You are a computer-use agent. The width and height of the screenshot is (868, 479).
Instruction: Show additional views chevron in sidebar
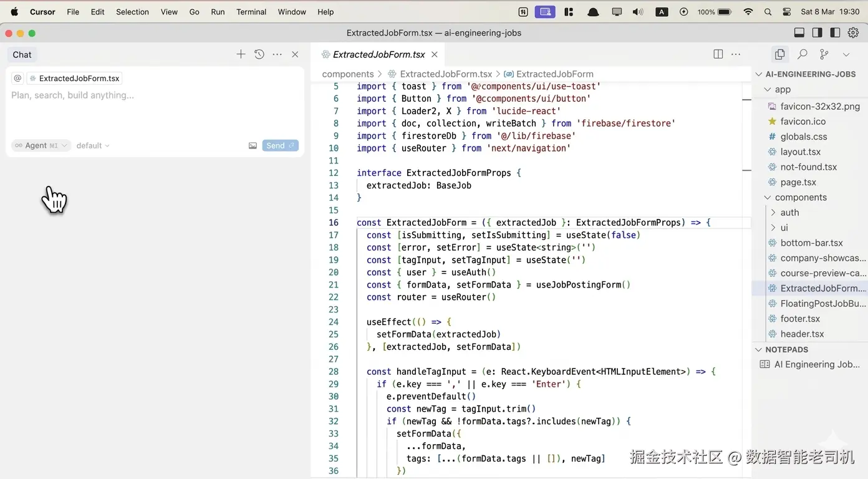tap(846, 54)
